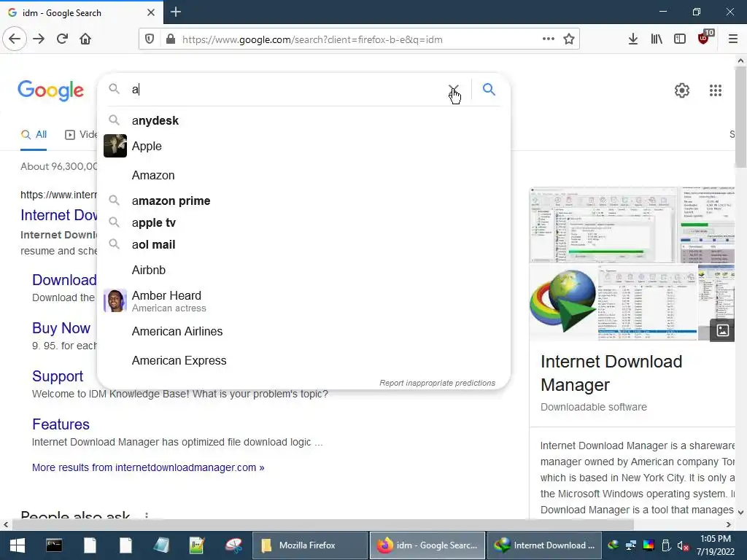747x560 pixels.
Task: Switch to Mozilla Firefox folder taskbar item
Action: 309,545
